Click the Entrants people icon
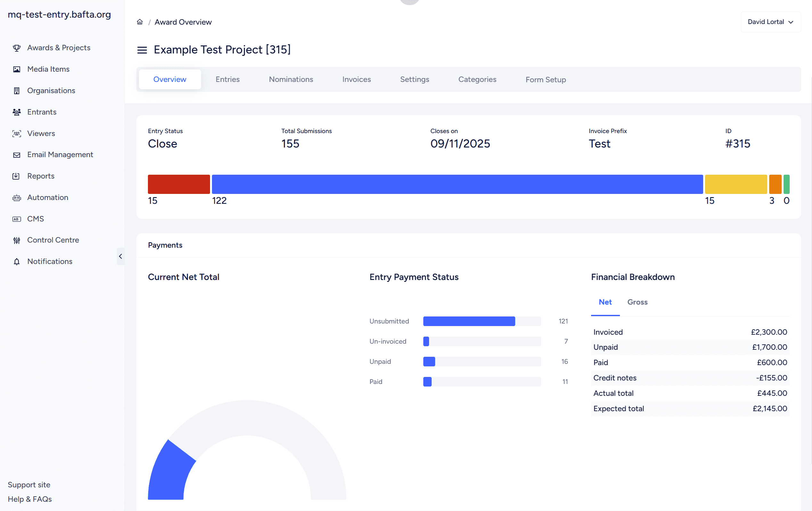This screenshot has width=812, height=511. (x=17, y=112)
